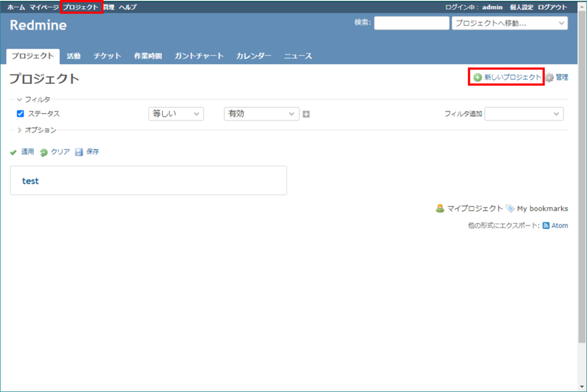Open 管理 via the gear icon
Viewport: 587px width, 392px height.
[x=550, y=77]
